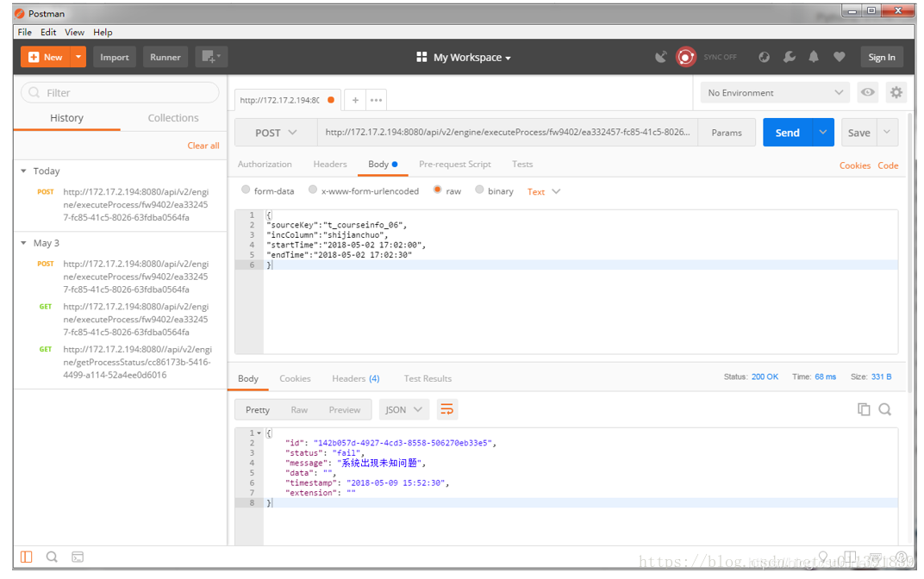Select the Preview response view
The image size is (924, 579).
(344, 409)
